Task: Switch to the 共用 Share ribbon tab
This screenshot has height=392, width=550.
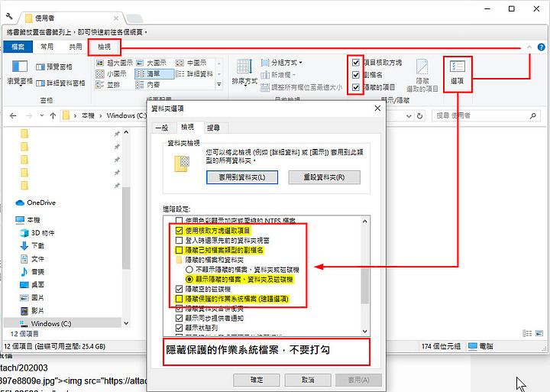Action: (76, 47)
